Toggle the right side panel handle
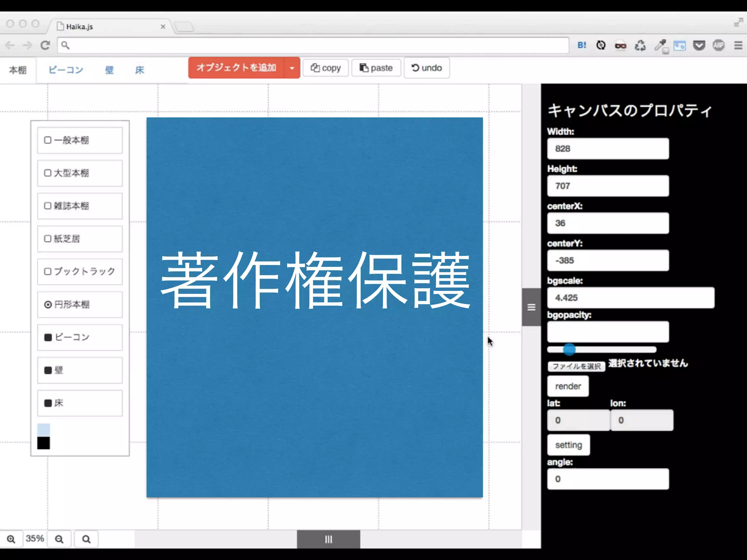 (x=531, y=307)
